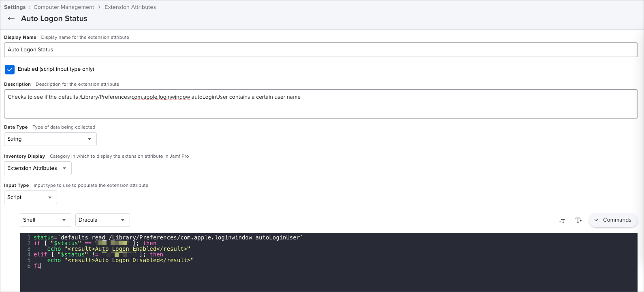Image resolution: width=644 pixels, height=292 pixels.
Task: Click the 'Auto Logon Status' page heading
Action: [x=54, y=19]
